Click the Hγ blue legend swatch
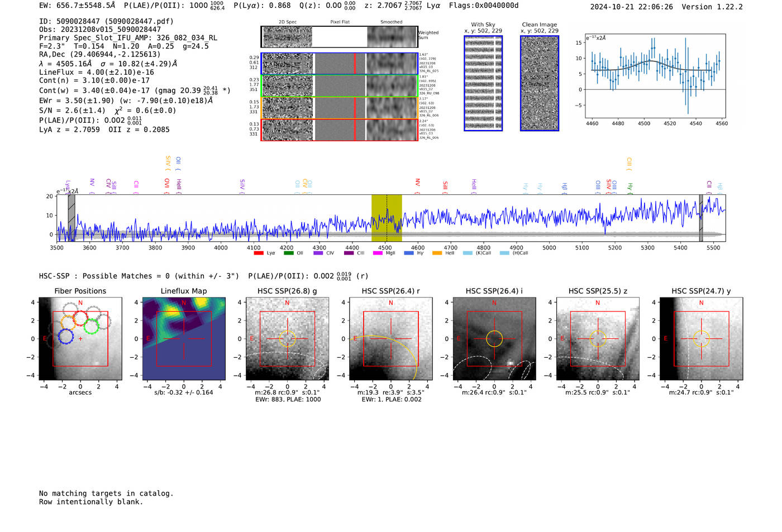The height and width of the screenshot is (532, 782). click(409, 253)
